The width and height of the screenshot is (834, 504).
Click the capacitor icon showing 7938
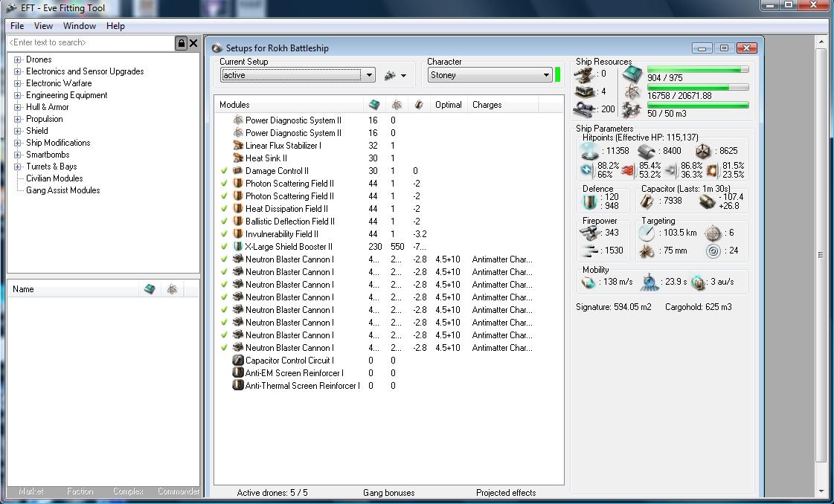point(647,201)
